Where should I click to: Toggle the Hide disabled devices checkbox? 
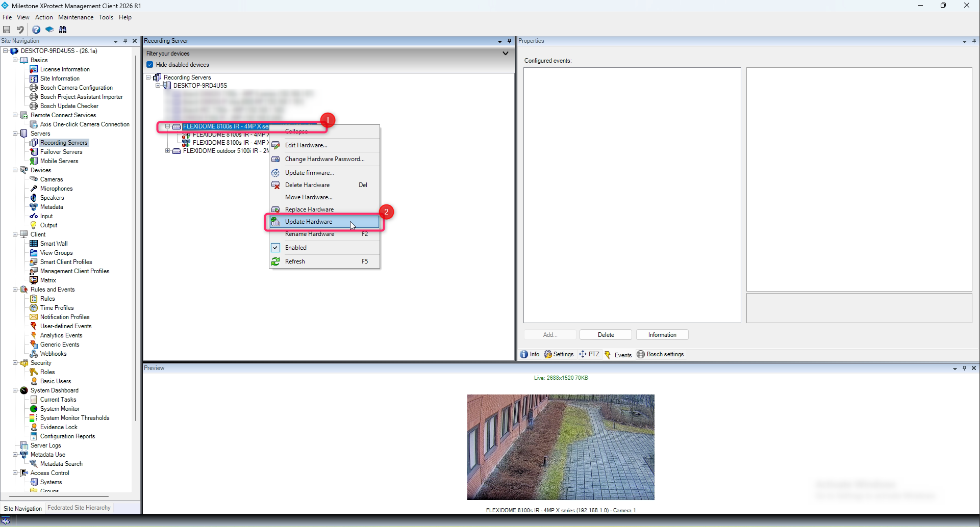point(150,65)
